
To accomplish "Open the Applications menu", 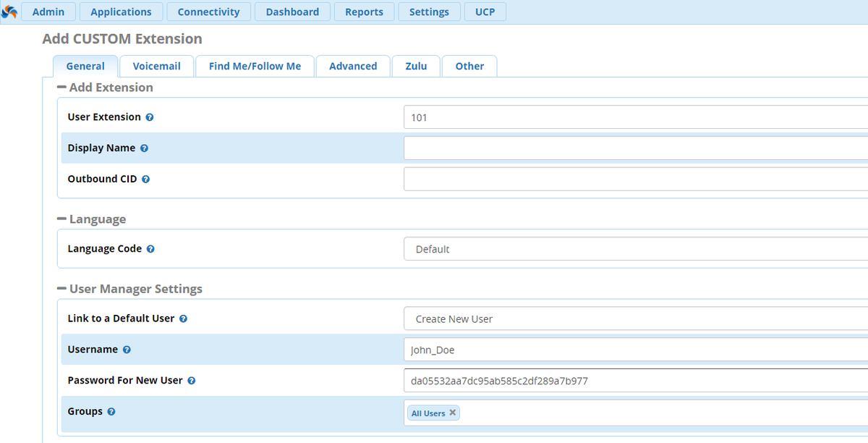I will [x=121, y=12].
